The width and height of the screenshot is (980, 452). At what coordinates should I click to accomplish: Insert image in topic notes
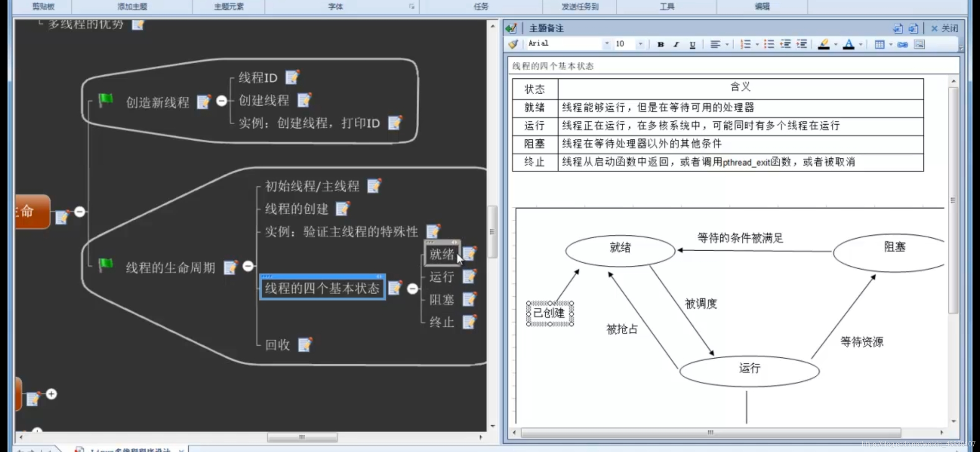tap(919, 44)
